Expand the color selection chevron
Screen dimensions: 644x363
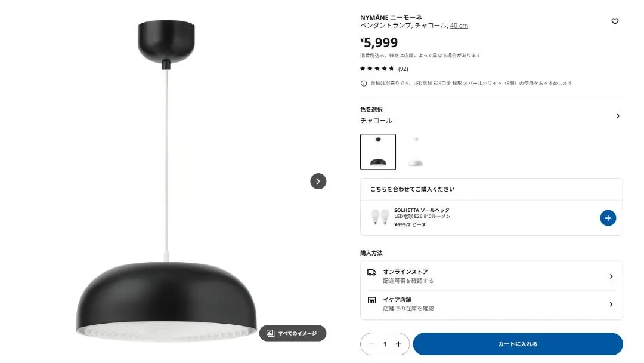coord(618,116)
